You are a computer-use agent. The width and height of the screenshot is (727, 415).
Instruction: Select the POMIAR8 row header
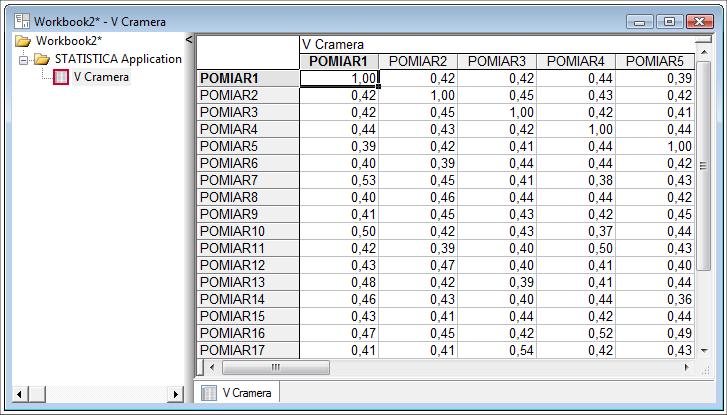(x=248, y=198)
